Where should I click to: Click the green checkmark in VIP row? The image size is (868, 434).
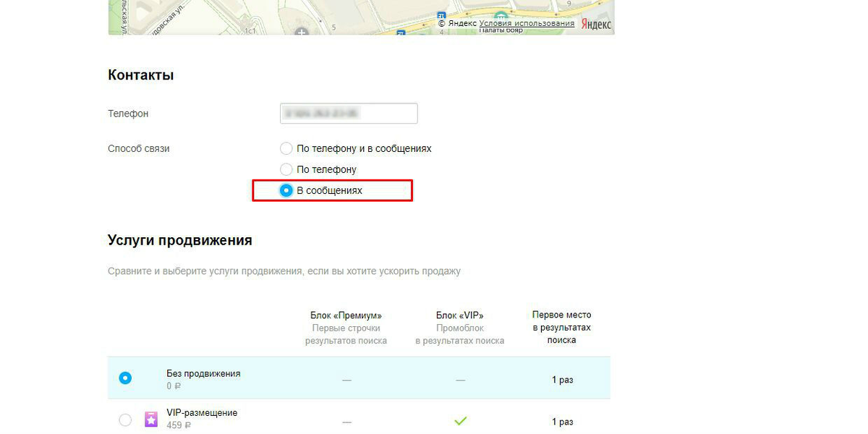460,420
